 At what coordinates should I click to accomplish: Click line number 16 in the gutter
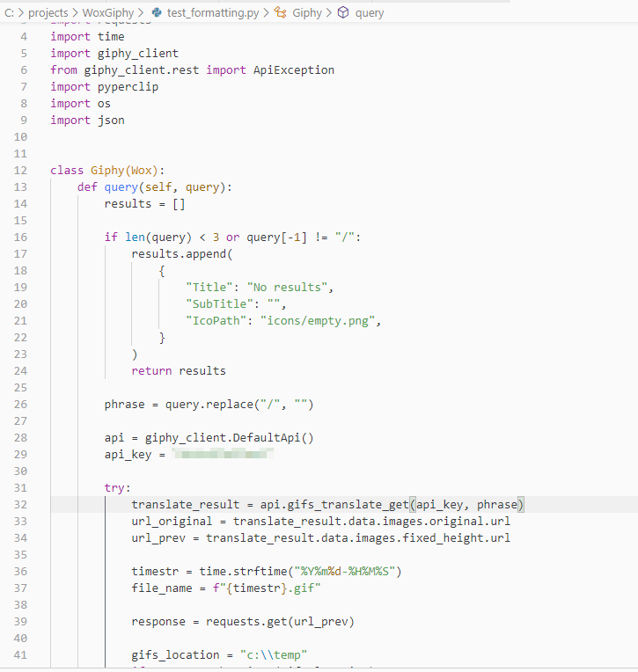click(22, 237)
